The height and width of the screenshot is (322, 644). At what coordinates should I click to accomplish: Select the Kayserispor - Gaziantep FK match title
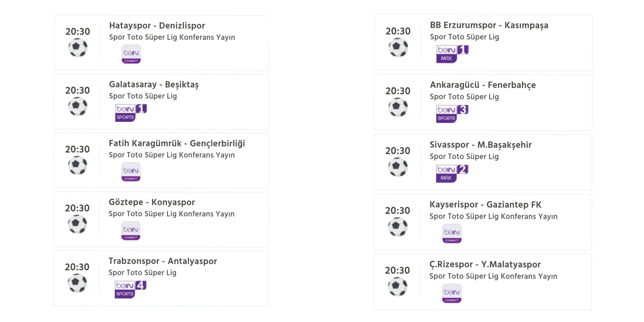[486, 205]
